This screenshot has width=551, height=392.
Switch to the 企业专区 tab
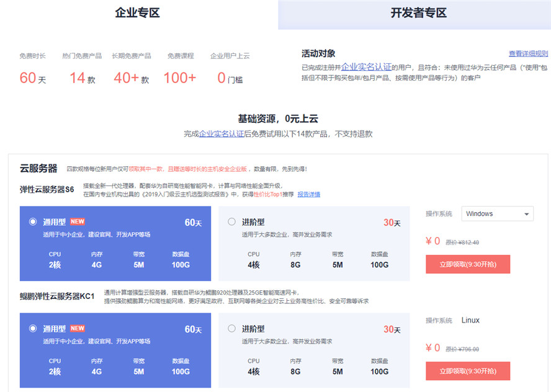tap(137, 12)
